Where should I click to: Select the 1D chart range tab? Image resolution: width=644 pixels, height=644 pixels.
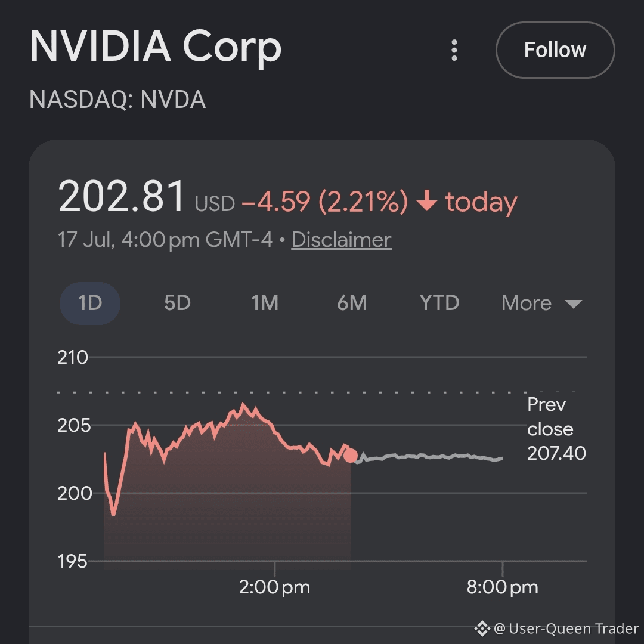coord(90,303)
